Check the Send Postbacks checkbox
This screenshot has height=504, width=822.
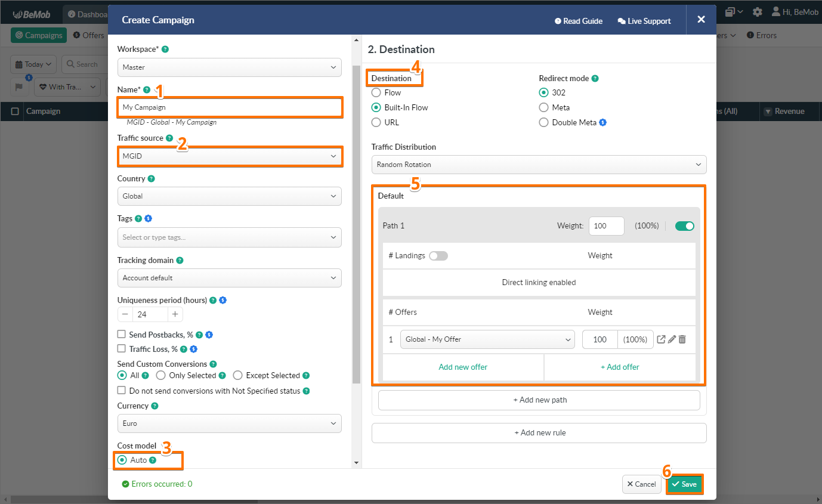click(x=122, y=335)
